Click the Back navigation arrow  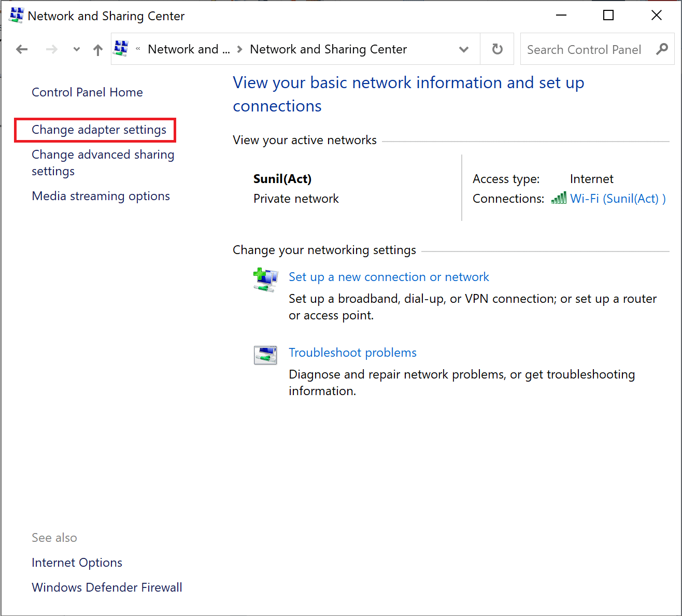(x=22, y=49)
